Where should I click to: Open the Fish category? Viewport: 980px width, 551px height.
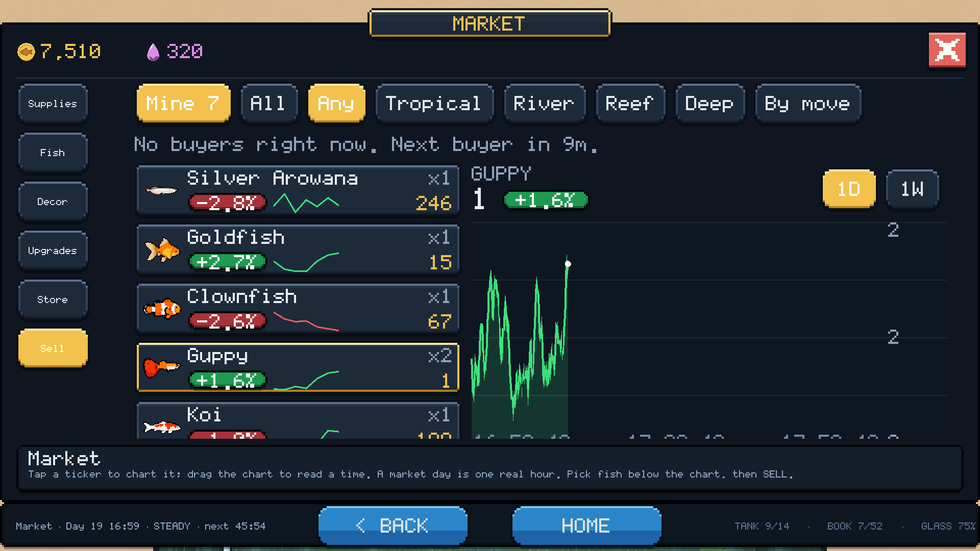pos(53,153)
